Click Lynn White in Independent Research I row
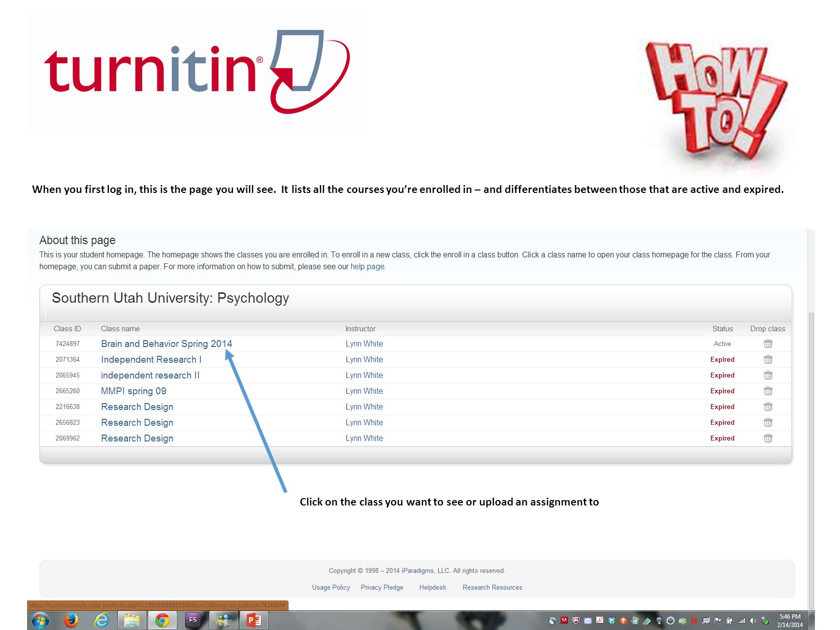 364,359
